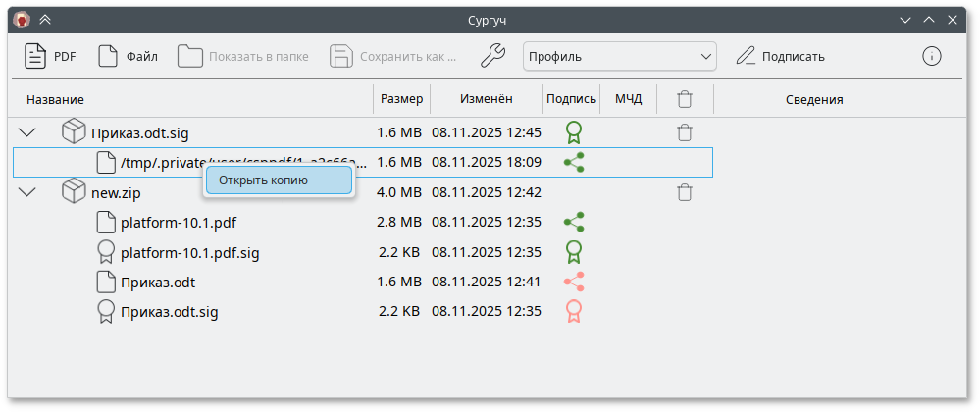Open the info circle icon

click(932, 56)
